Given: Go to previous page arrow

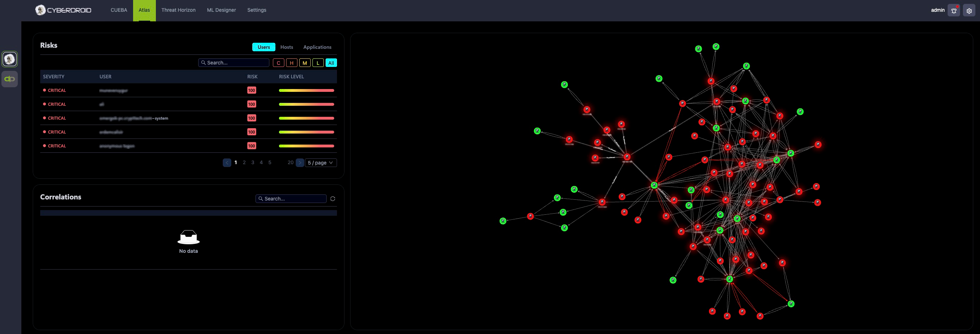Looking at the screenshot, I should click(227, 163).
